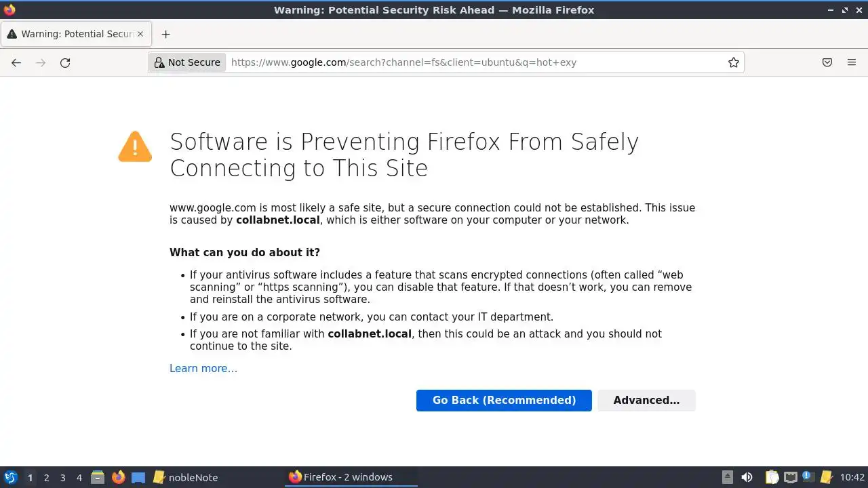This screenshot has height=488, width=868.
Task: Follow the Learn more... link
Action: click(x=203, y=368)
